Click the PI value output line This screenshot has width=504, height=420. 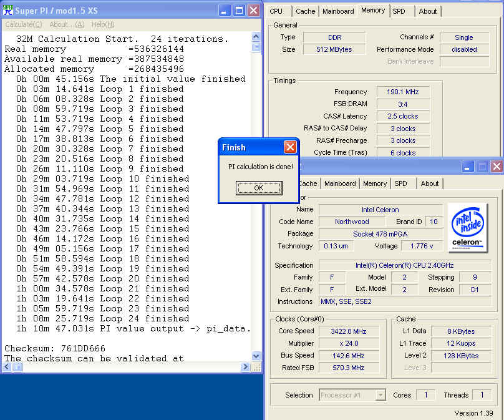(x=133, y=328)
